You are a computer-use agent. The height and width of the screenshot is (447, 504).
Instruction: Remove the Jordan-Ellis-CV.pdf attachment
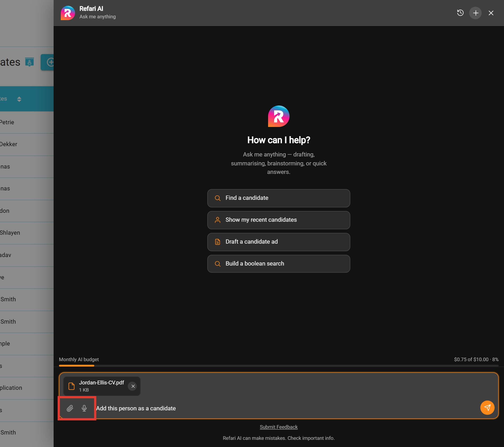133,386
